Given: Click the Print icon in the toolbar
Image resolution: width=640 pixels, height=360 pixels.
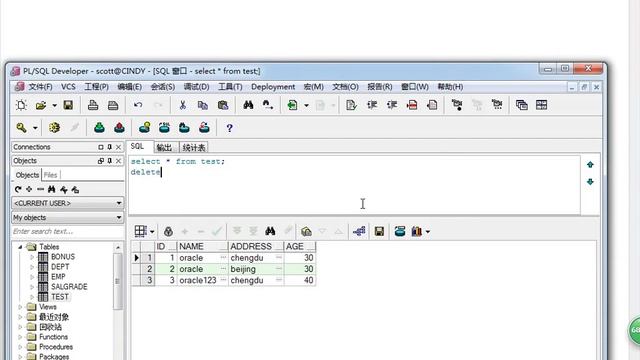Looking at the screenshot, I should [93, 105].
